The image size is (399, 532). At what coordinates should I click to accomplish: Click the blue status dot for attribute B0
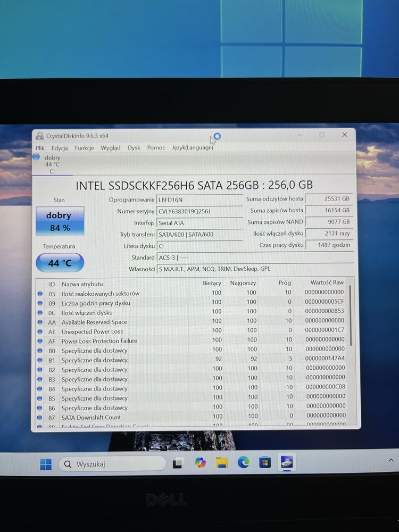click(40, 351)
